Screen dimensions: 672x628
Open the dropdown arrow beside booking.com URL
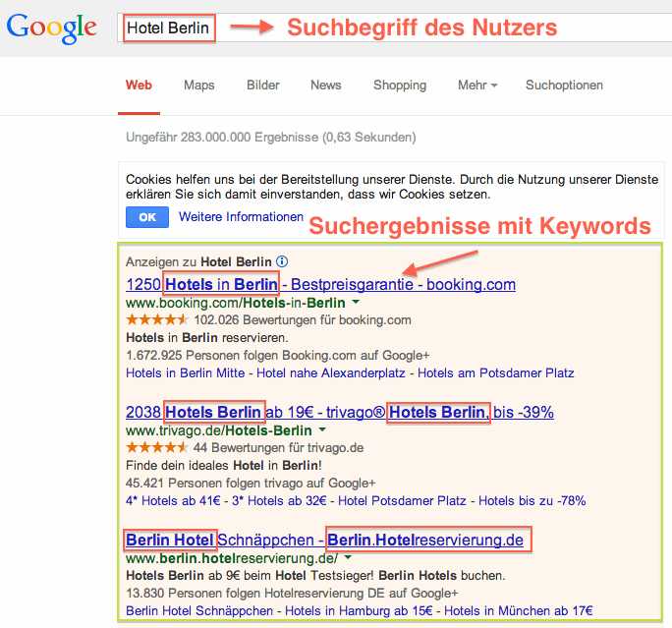coord(356,303)
